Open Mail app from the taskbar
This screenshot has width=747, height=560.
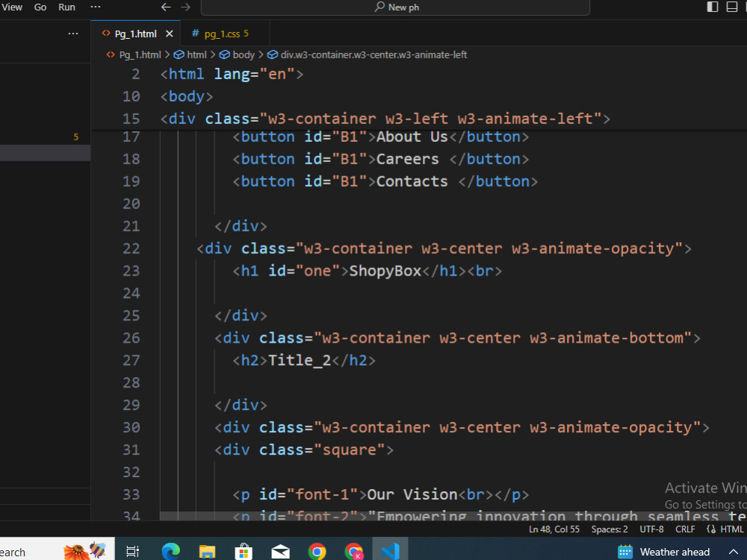pos(280,552)
